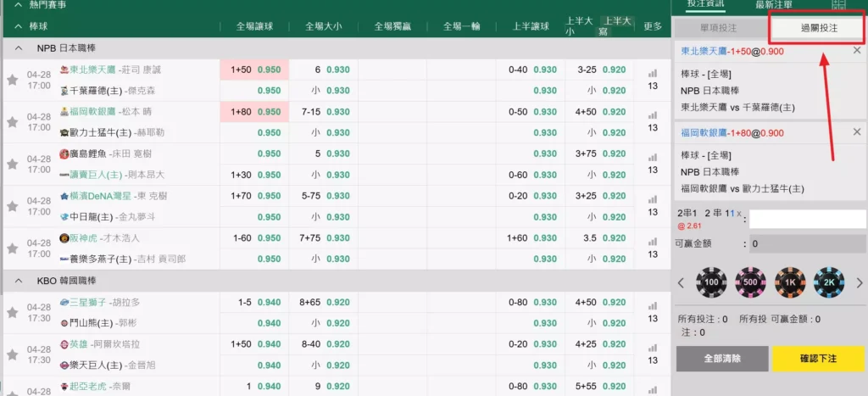The height and width of the screenshot is (396, 868).
Task: Star the 阪神虎 vs 養樂多燕子 match
Action: 12,248
